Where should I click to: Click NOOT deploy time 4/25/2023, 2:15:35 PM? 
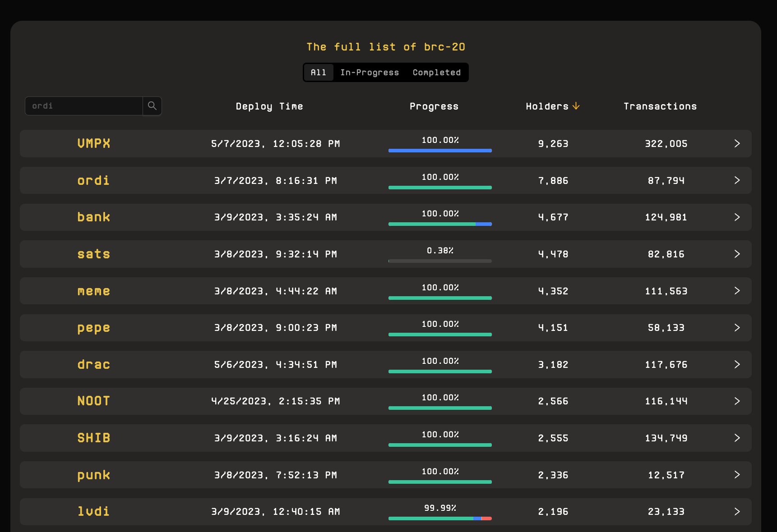276,401
